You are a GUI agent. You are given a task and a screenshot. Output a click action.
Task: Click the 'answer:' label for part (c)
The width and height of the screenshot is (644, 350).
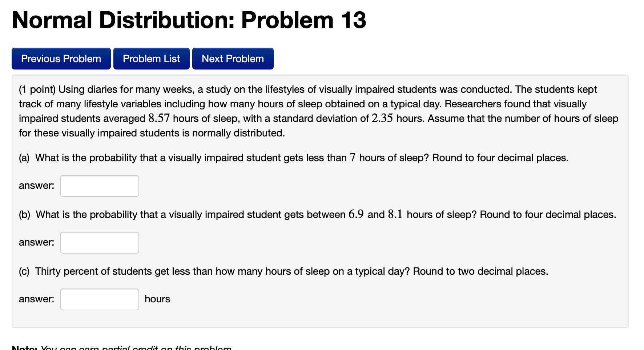coord(36,299)
